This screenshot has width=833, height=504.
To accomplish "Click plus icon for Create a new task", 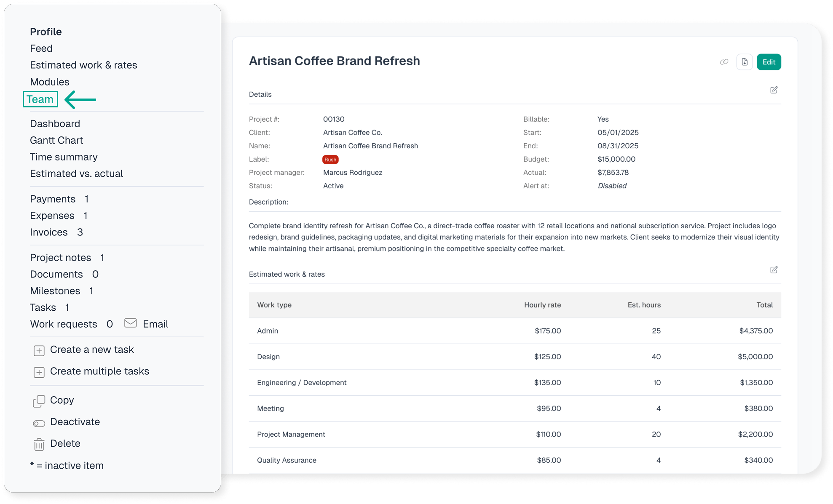I will 39,351.
